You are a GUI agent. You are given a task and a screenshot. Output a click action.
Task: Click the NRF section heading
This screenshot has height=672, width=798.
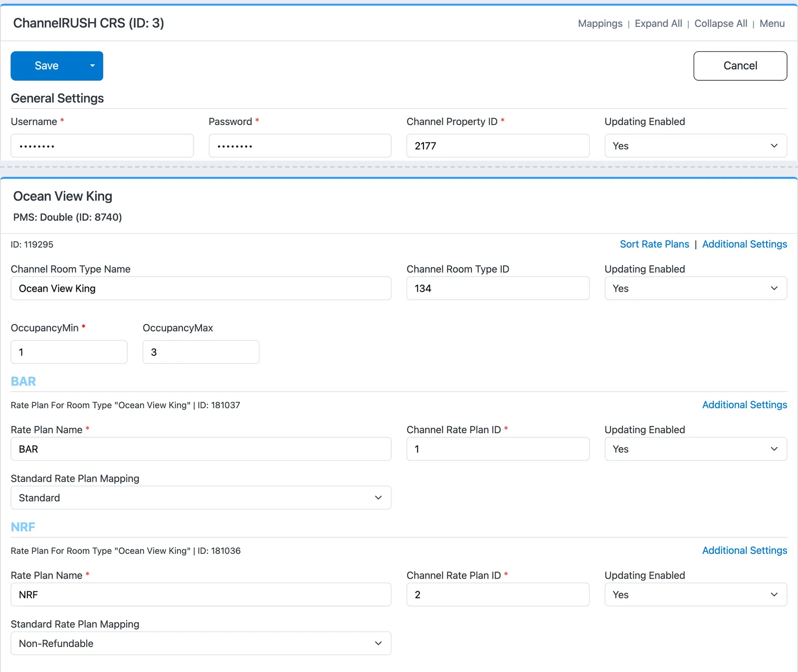23,527
